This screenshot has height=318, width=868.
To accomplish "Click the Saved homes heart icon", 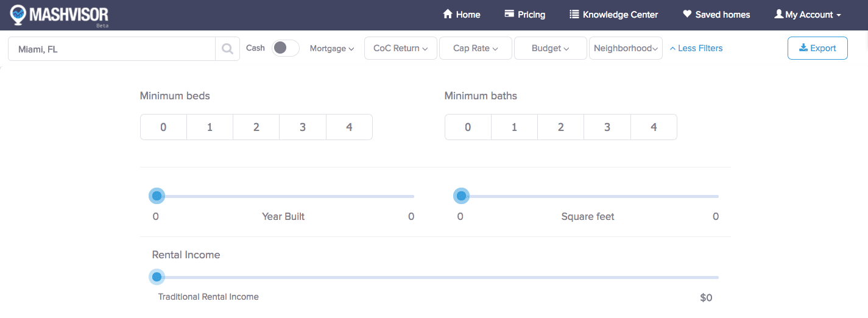I will click(x=687, y=14).
